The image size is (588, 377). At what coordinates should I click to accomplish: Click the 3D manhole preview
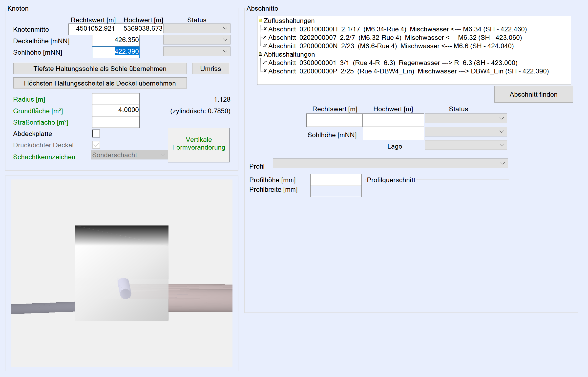tap(122, 273)
